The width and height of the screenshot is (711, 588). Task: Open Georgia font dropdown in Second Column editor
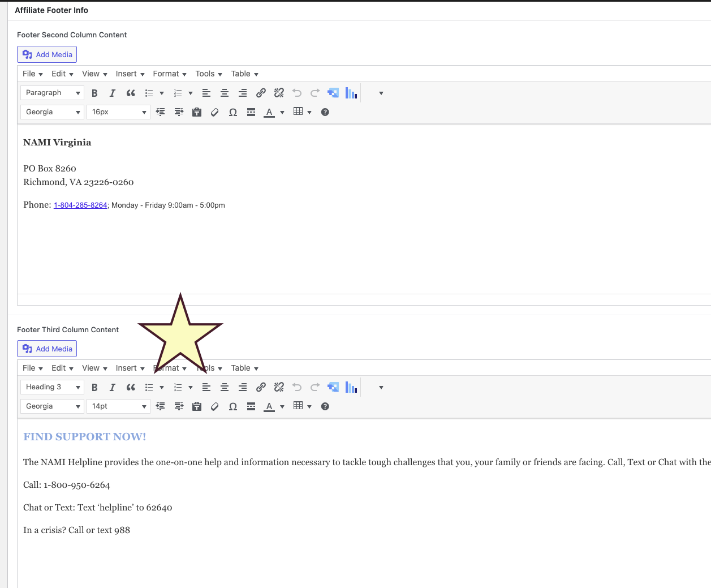point(52,112)
